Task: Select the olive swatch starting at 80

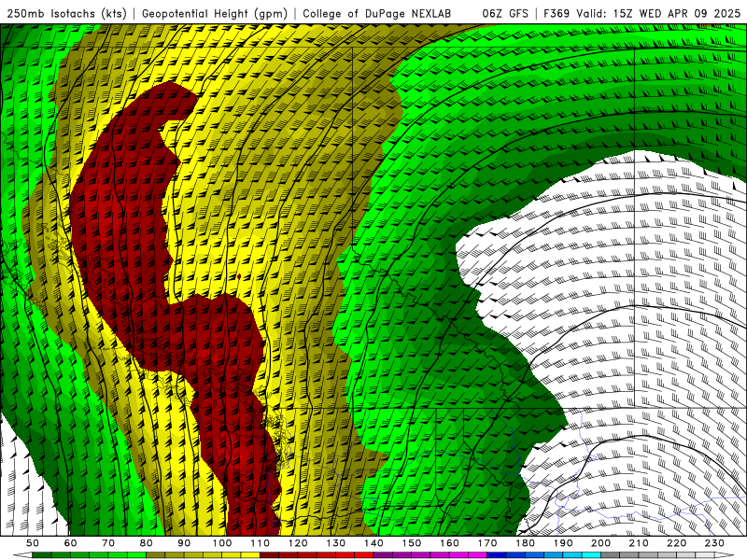Action: [155, 555]
